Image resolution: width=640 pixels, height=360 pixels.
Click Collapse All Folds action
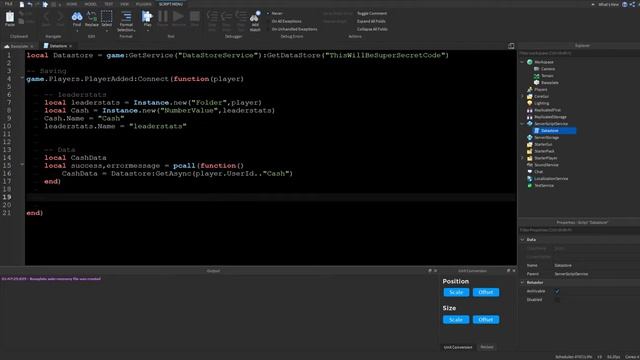coord(372,29)
